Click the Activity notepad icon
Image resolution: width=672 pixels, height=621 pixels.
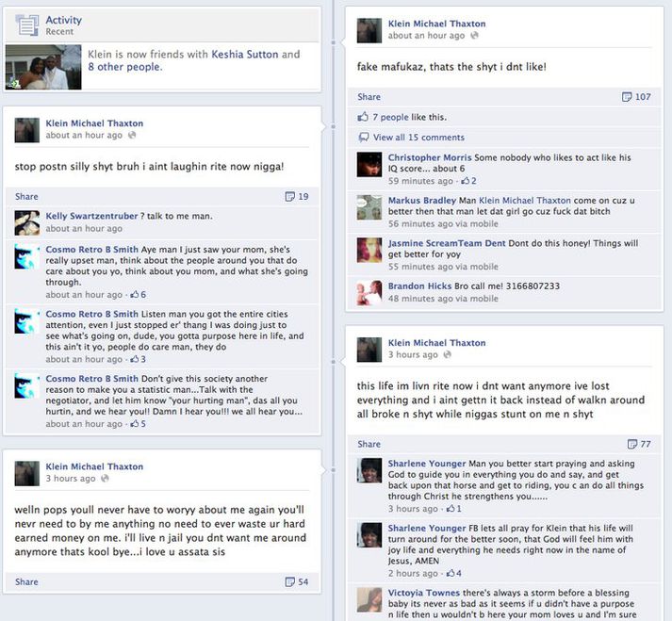pos(27,25)
